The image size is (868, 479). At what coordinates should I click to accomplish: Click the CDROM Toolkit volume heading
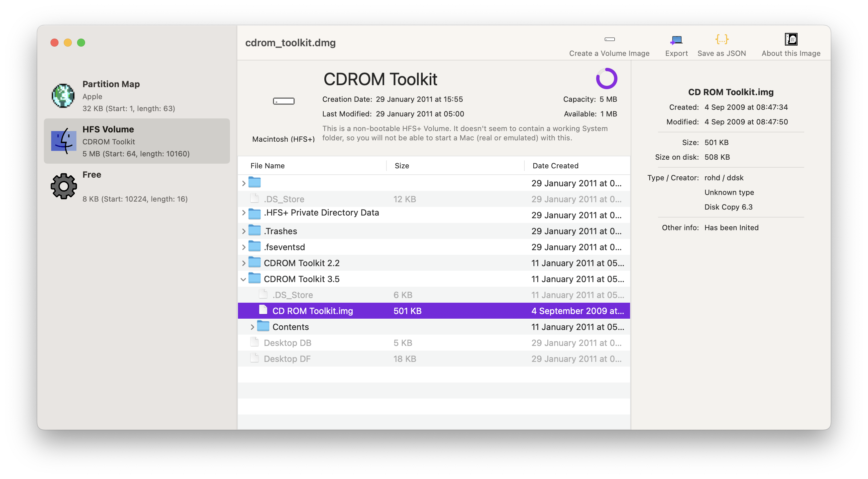tap(380, 79)
